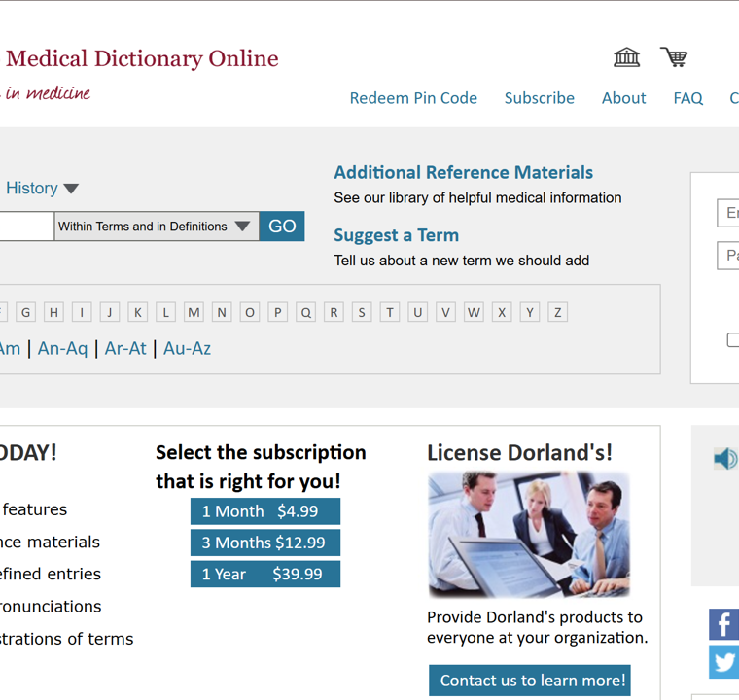Open the Ar-At range link

pos(125,348)
